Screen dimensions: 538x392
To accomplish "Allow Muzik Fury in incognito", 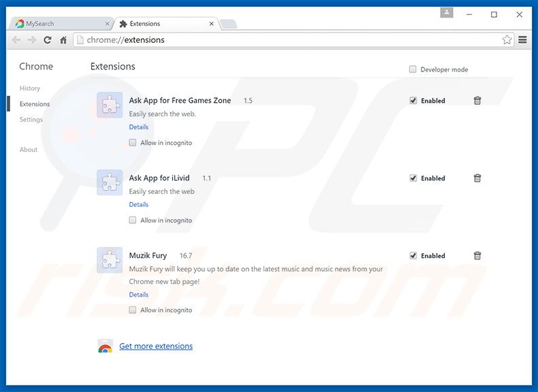I will point(132,310).
